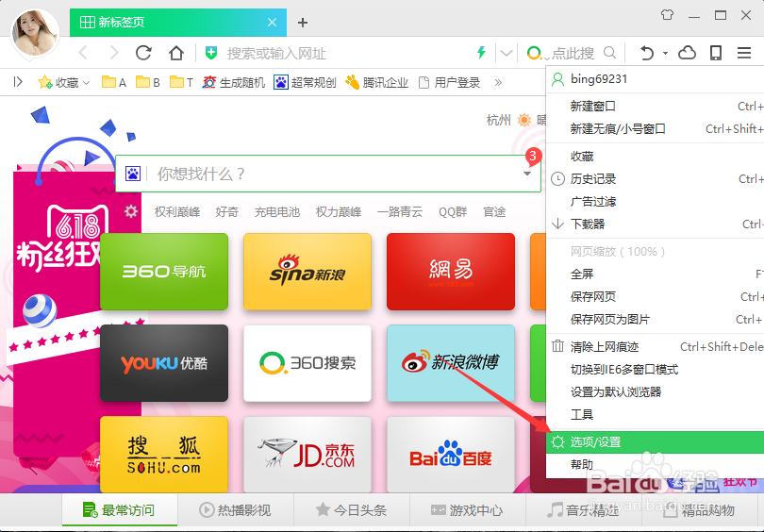Click the hot word 充电电池

click(276, 212)
